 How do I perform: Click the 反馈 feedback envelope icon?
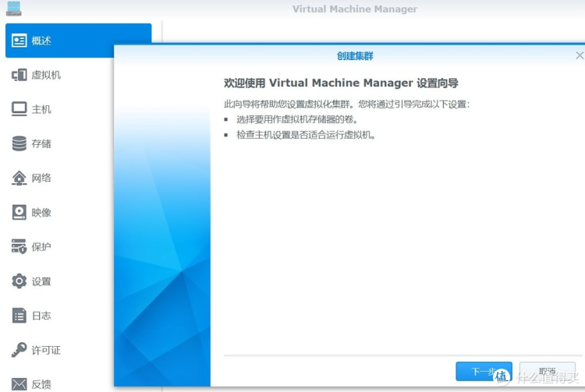(x=19, y=383)
